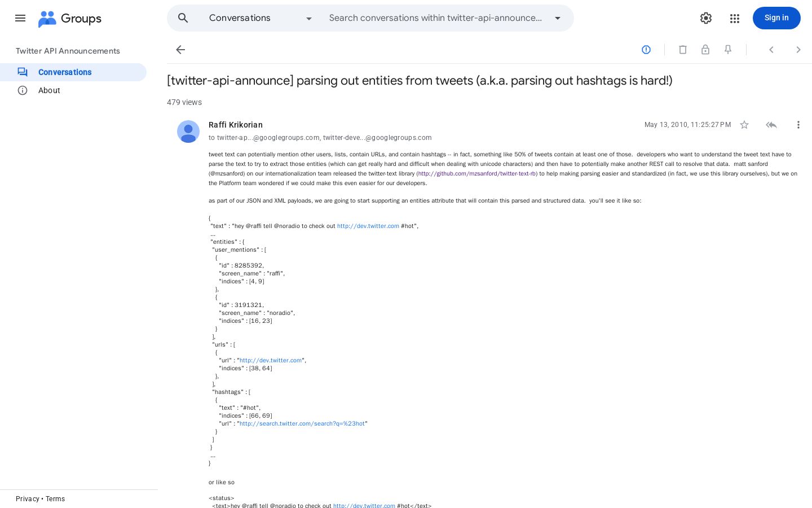
Task: Star Raffi Krikorian's message
Action: (x=744, y=125)
